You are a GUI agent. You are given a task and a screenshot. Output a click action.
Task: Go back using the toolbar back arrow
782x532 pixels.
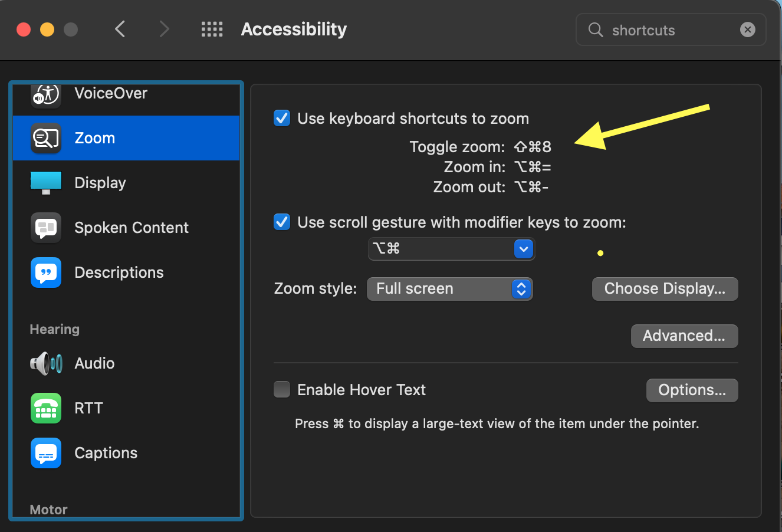click(120, 29)
